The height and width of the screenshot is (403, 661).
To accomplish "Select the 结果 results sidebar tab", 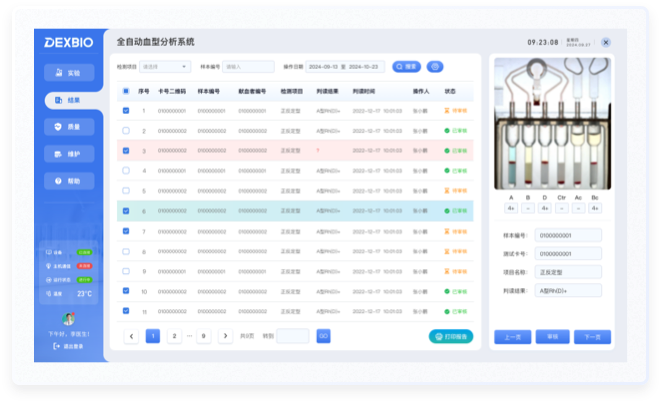I will pos(69,100).
